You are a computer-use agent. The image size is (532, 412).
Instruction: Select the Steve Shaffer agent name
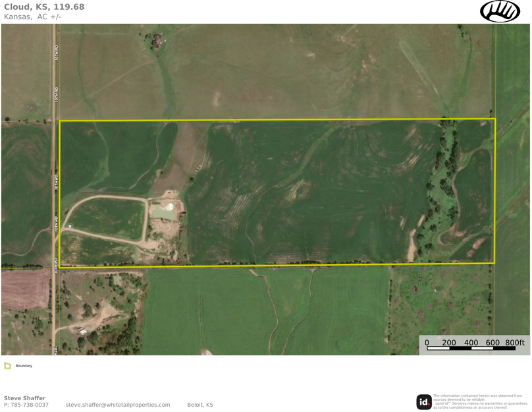[x=24, y=398]
